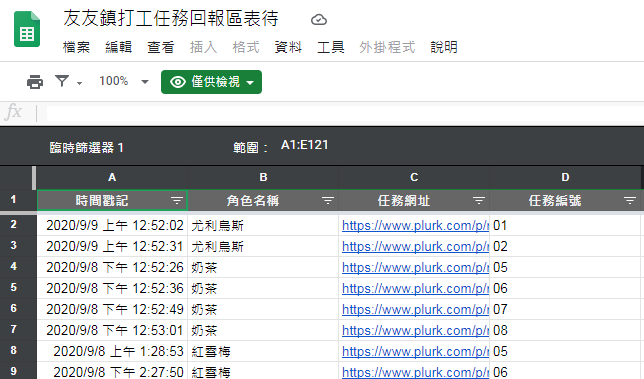644x379 pixels.
Task: Open filter dropdown for 角色名稱 column
Action: coord(328,200)
